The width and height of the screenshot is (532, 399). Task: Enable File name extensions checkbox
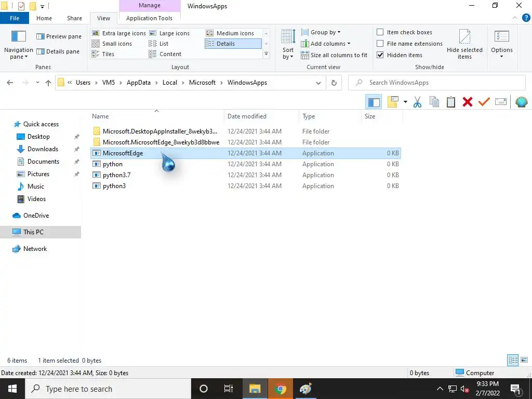click(380, 44)
